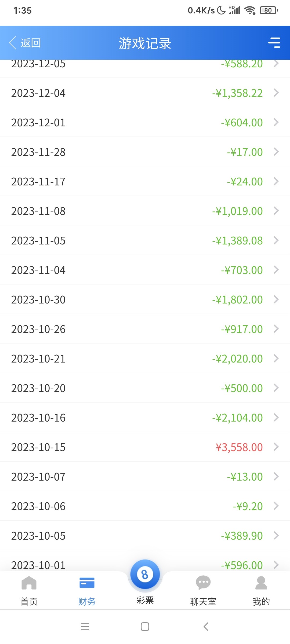
Task: Tap the finance card icon
Action: pos(87,583)
